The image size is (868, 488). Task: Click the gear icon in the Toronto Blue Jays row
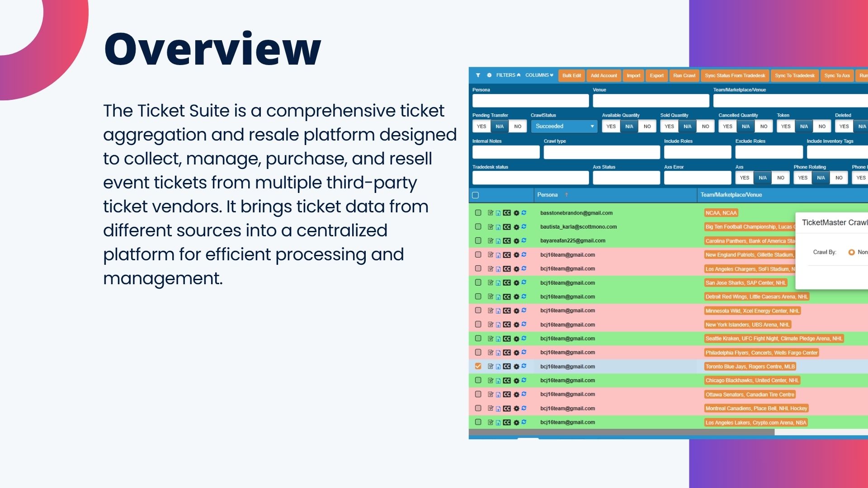(x=516, y=367)
